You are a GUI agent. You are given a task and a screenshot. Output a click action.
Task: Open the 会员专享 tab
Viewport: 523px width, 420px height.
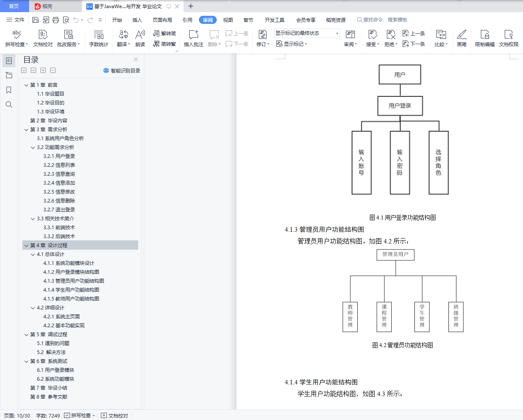coord(306,20)
